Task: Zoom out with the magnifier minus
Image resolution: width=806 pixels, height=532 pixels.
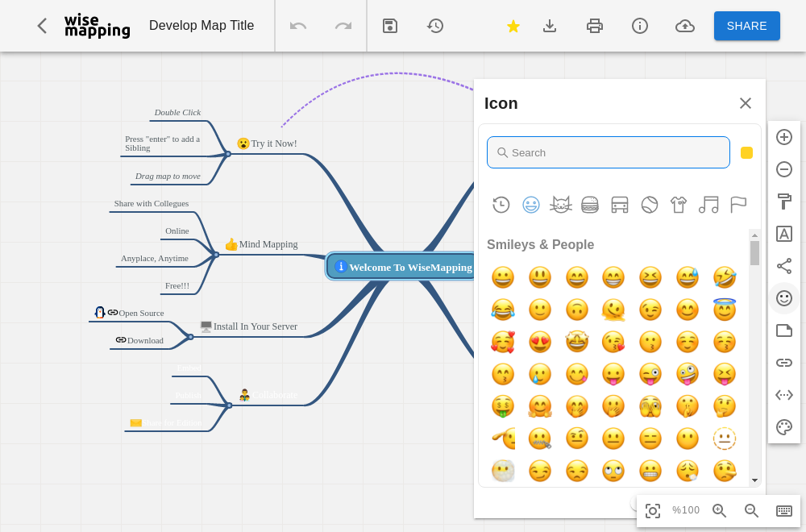Action: click(x=751, y=510)
